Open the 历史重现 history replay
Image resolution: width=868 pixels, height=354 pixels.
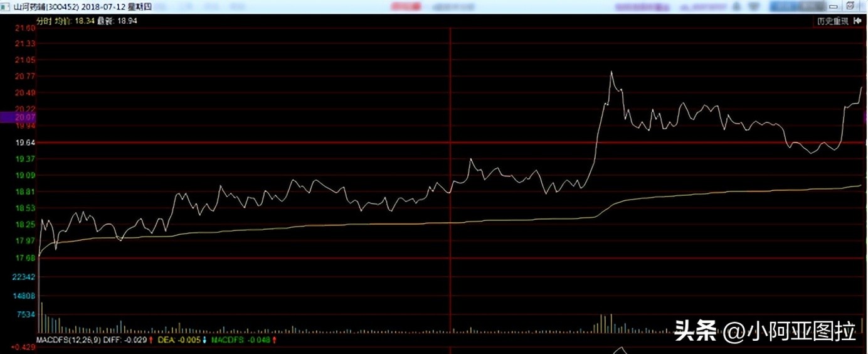pyautogui.click(x=832, y=21)
